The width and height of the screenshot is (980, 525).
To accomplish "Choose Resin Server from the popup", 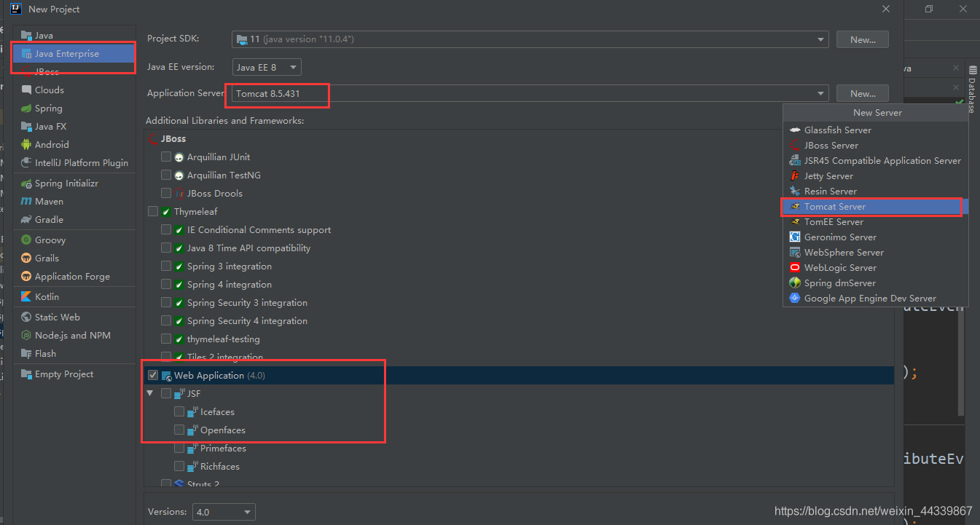I will pos(875,191).
